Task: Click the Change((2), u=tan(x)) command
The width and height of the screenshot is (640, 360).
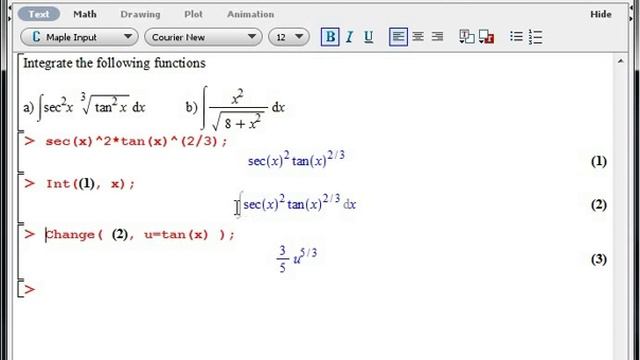Action: coord(140,235)
